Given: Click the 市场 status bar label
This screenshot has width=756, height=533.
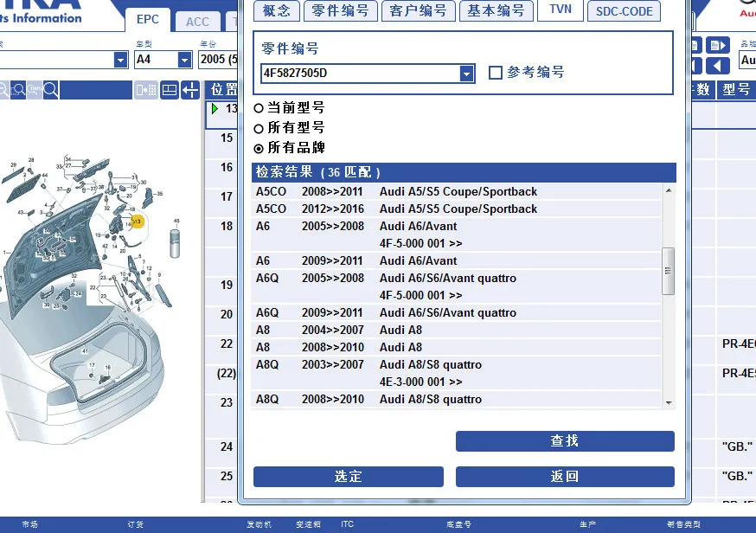Looking at the screenshot, I should 30,524.
